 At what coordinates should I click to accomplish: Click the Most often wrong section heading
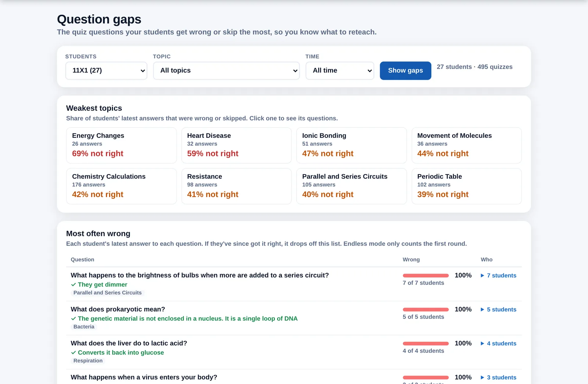98,234
